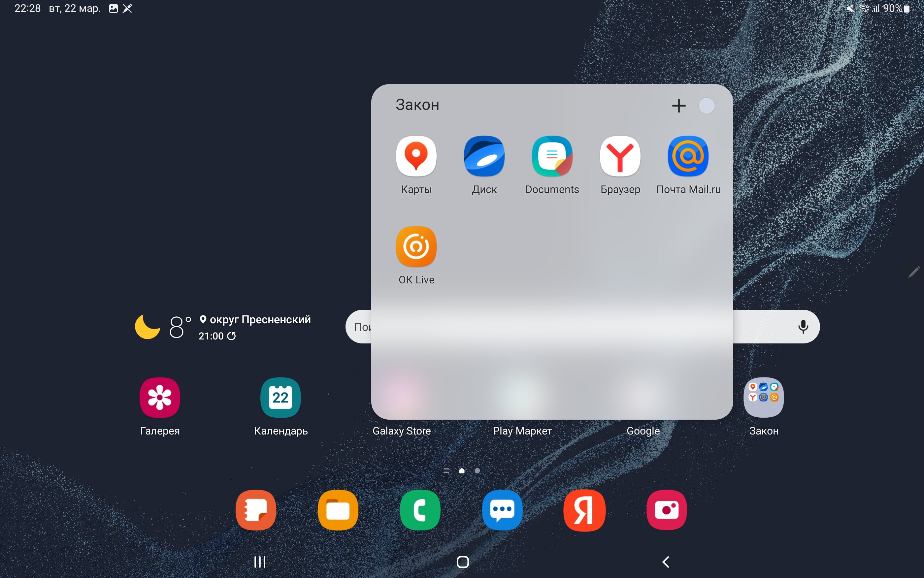Tap the screenshot notification icon in status bar
Image resolution: width=924 pixels, height=578 pixels.
(114, 8)
